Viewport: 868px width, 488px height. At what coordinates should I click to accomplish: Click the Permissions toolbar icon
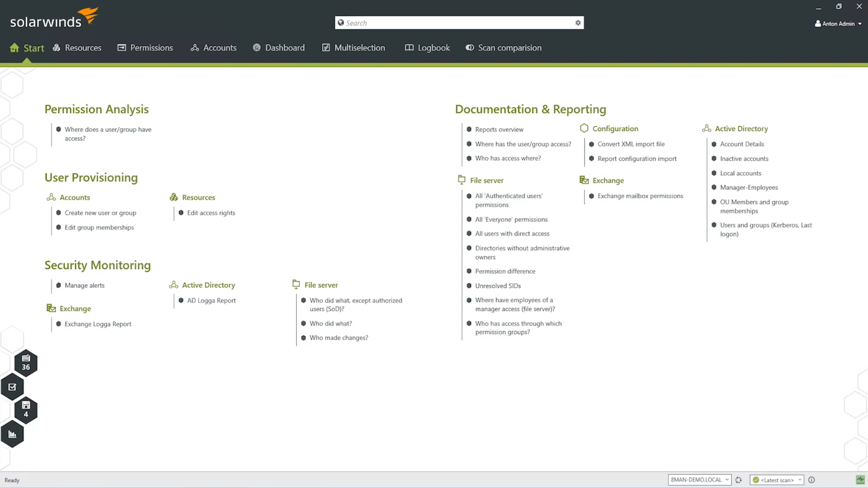click(122, 47)
